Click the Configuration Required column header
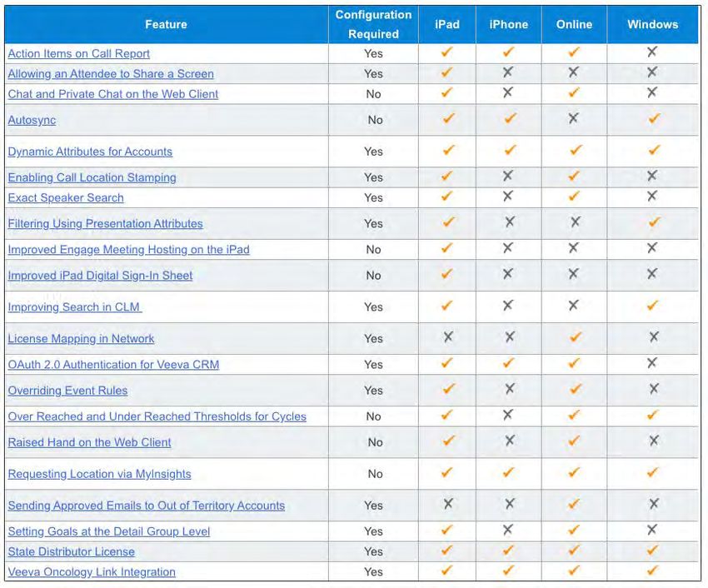708x588 pixels. click(x=373, y=24)
